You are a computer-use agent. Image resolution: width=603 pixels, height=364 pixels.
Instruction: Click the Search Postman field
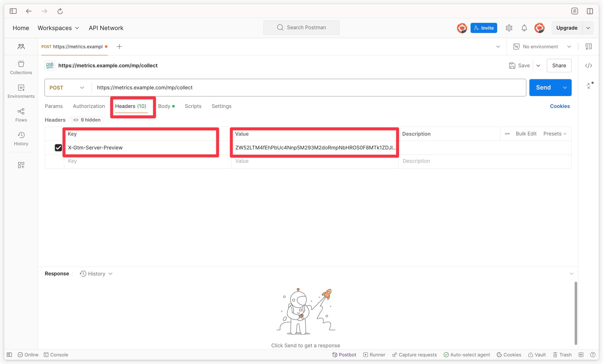pyautogui.click(x=301, y=28)
